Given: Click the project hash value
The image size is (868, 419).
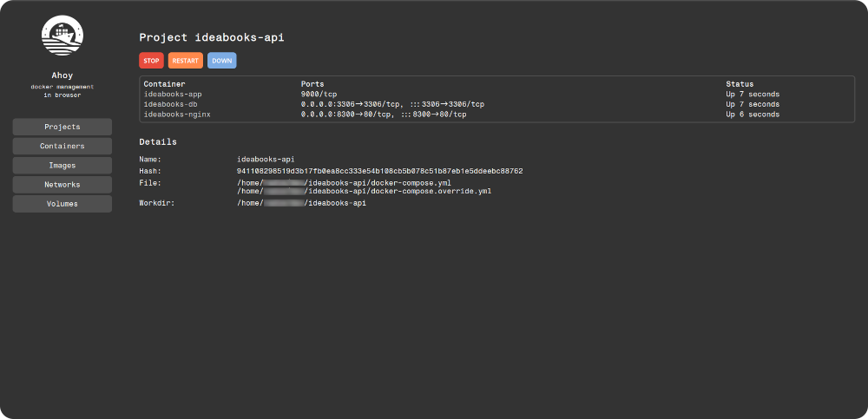Looking at the screenshot, I should coord(380,172).
